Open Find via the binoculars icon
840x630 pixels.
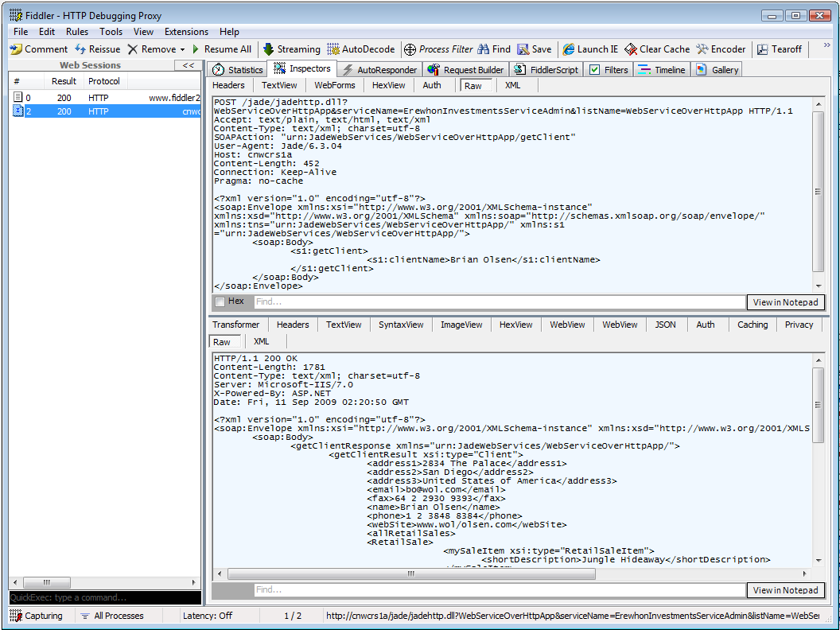click(x=483, y=49)
